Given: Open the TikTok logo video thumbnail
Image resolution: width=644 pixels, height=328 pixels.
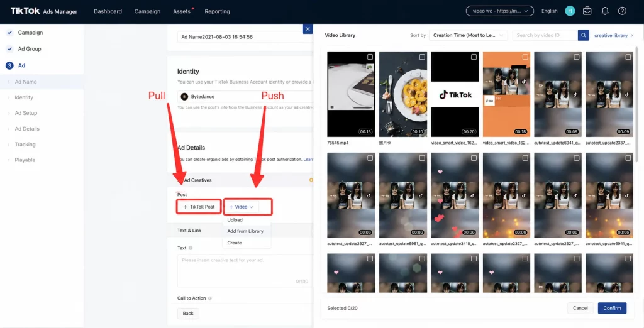Looking at the screenshot, I should pyautogui.click(x=455, y=94).
